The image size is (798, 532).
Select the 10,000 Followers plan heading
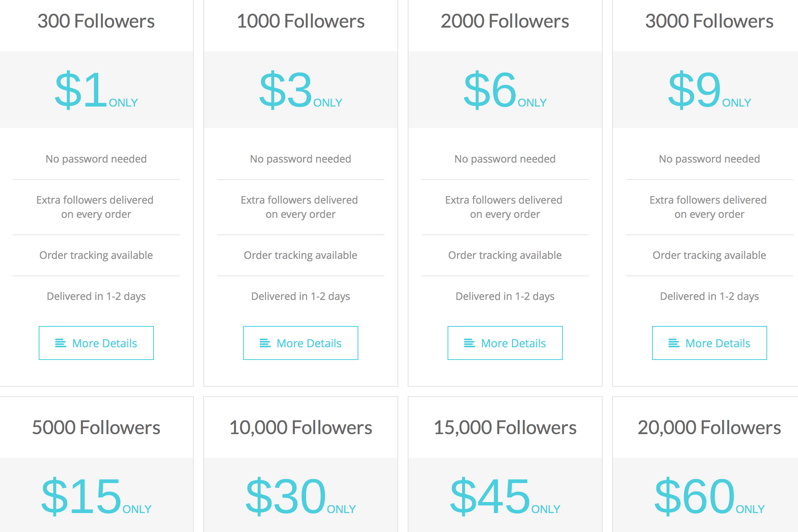301,428
